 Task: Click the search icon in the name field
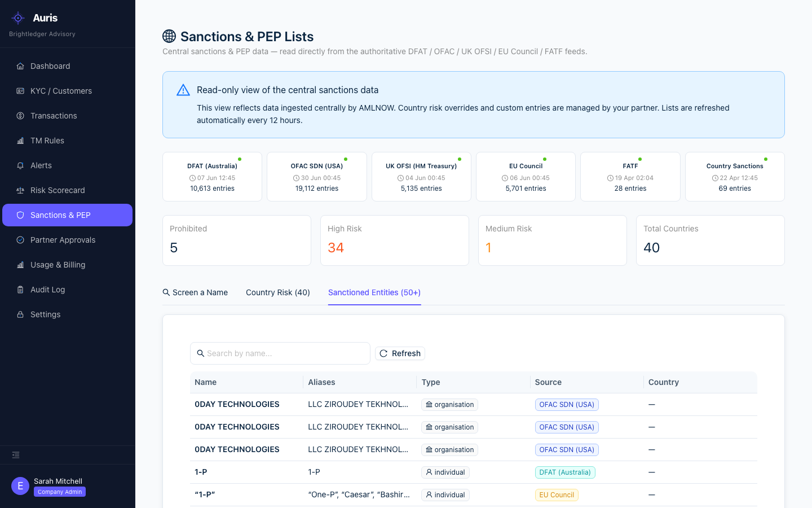[x=201, y=353]
